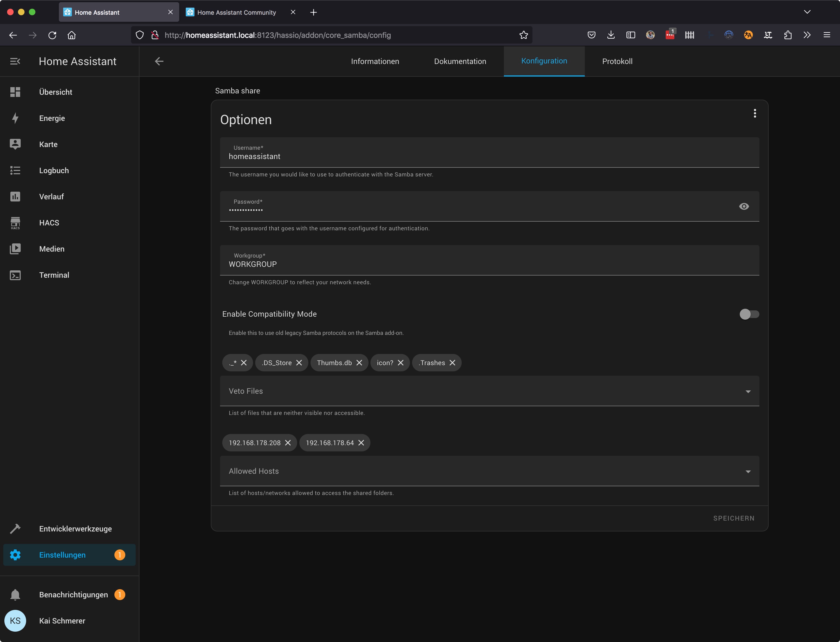Open the Optionen three-dot menu
840x642 pixels.
754,113
